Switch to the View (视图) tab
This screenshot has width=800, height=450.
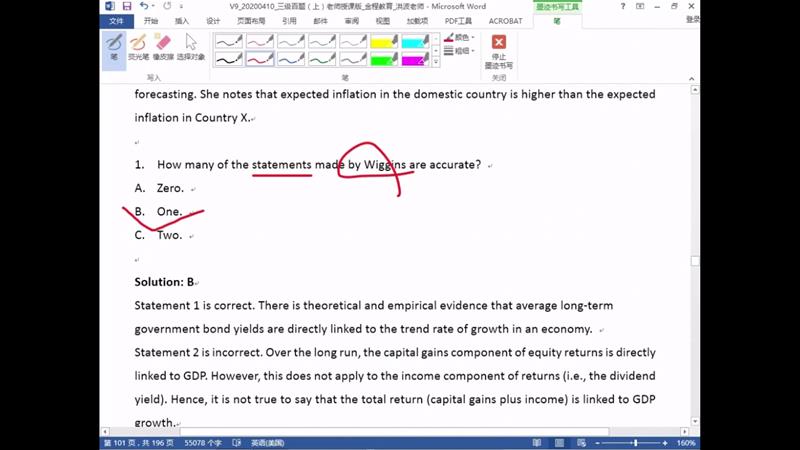(383, 21)
